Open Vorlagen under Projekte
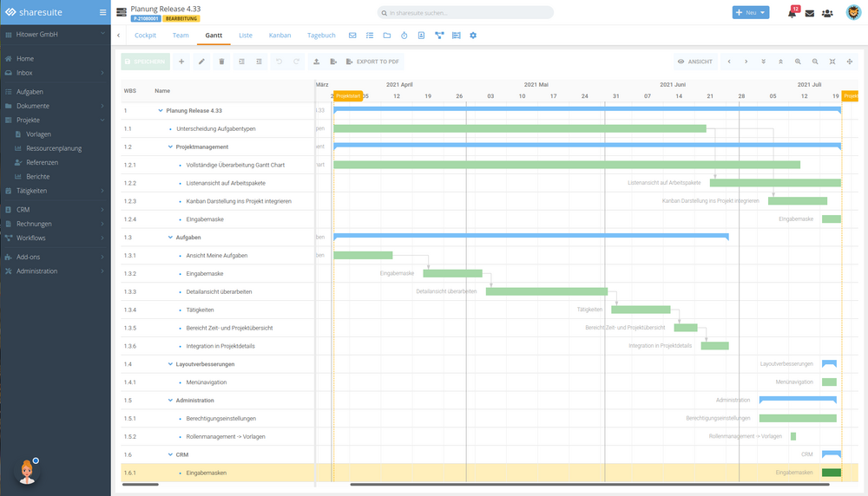Viewport: 868px width, 496px height. 38,134
